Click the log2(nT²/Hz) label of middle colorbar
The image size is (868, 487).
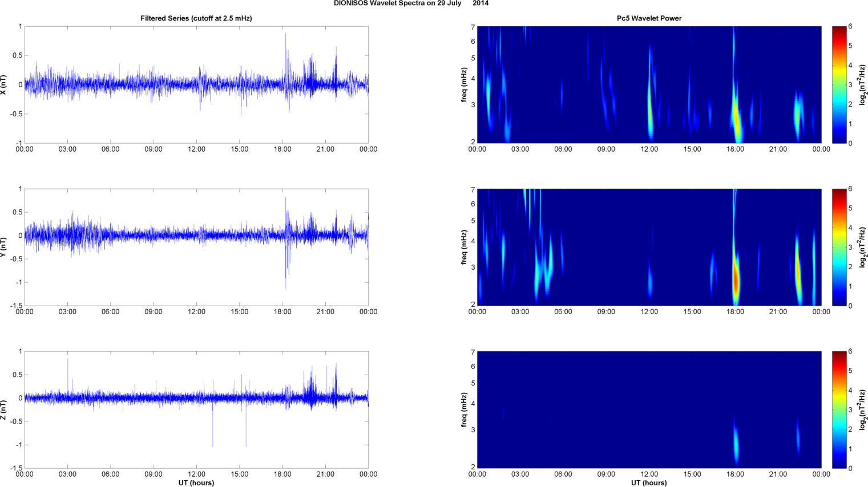click(863, 247)
